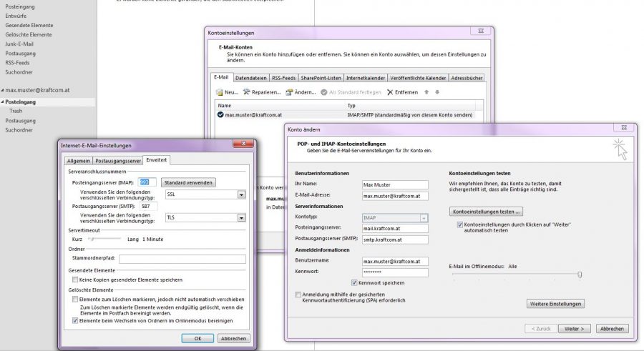Open the SSL connection type dropdown

(241, 194)
